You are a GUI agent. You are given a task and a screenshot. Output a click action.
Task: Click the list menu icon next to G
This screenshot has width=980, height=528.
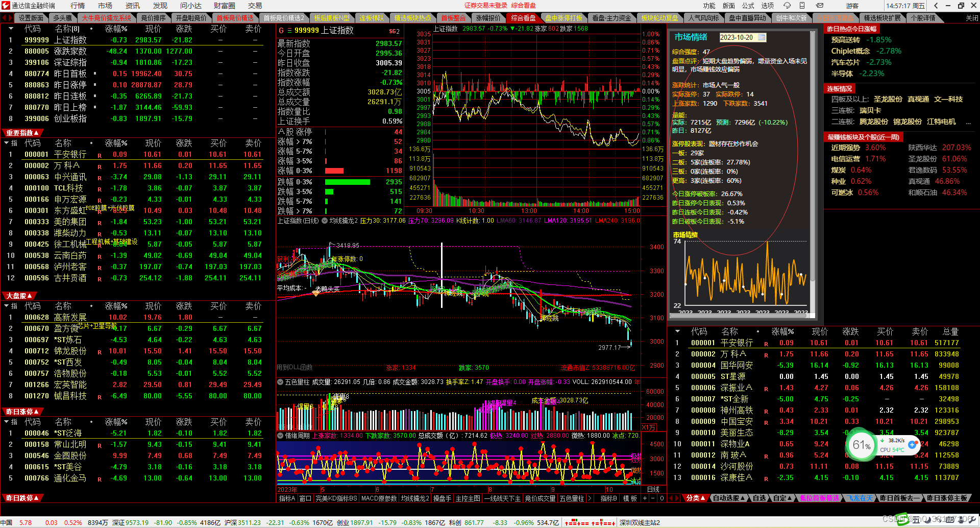(289, 31)
